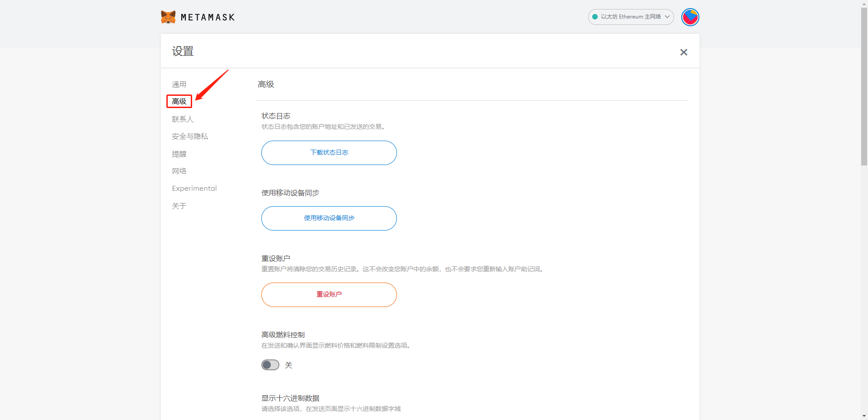
Task: Click the 关 label beside the switch
Action: pyautogui.click(x=288, y=365)
